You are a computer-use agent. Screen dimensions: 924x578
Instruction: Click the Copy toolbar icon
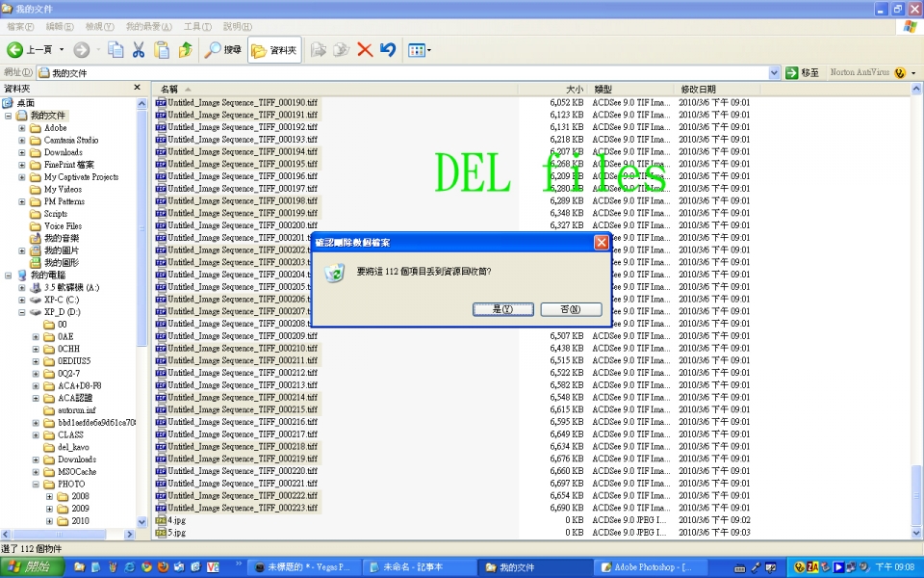click(115, 50)
